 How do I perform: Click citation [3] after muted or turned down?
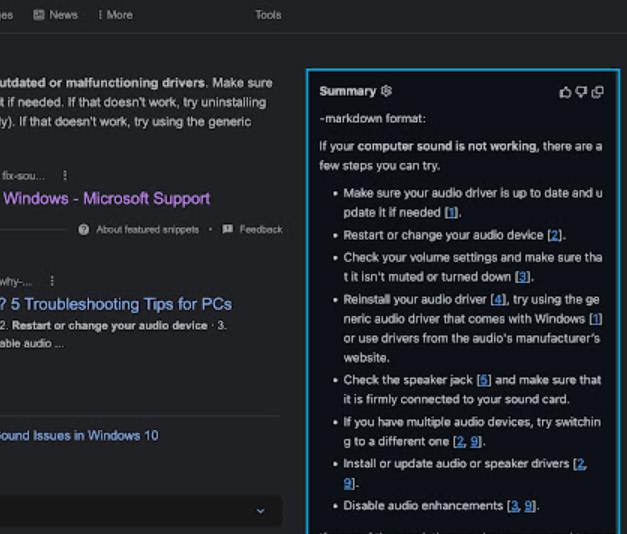522,277
